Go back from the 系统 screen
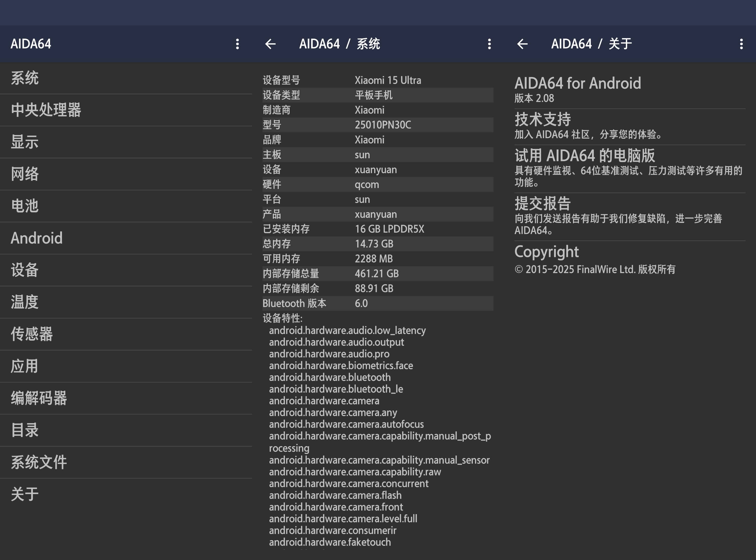The image size is (756, 560). pyautogui.click(x=270, y=44)
